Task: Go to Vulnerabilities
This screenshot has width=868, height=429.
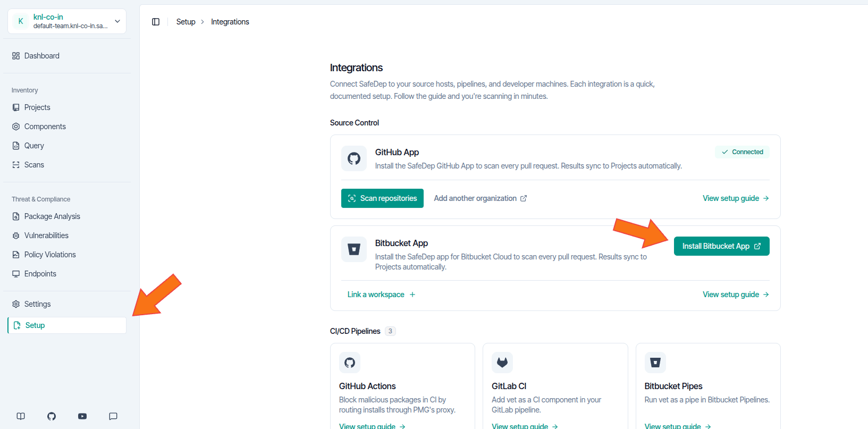Action: pos(67,235)
